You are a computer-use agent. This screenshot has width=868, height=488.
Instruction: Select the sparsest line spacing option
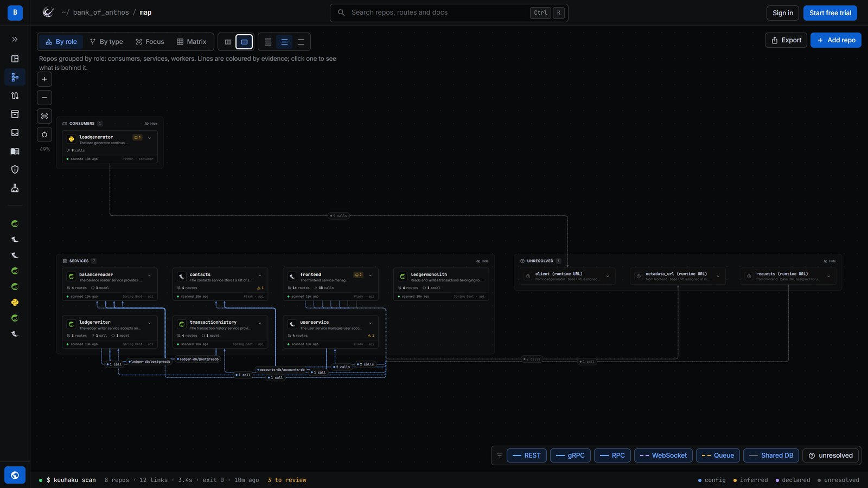pyautogui.click(x=301, y=42)
